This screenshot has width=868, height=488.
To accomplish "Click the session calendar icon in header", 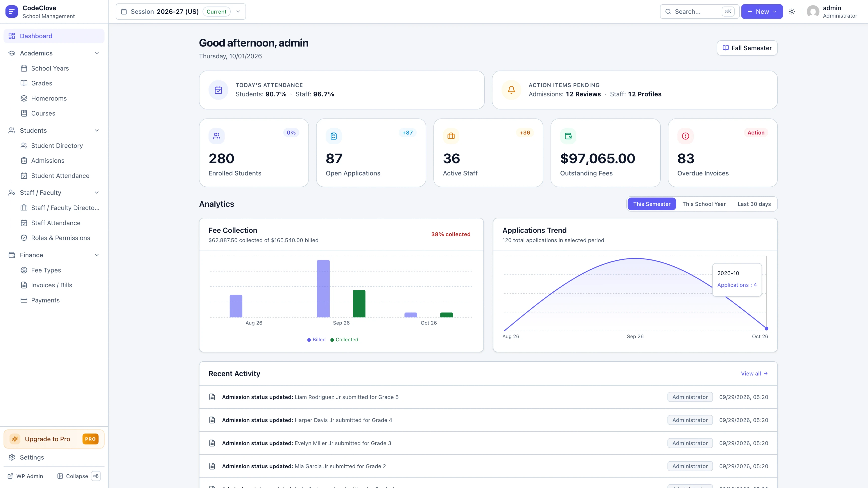I will point(124,12).
